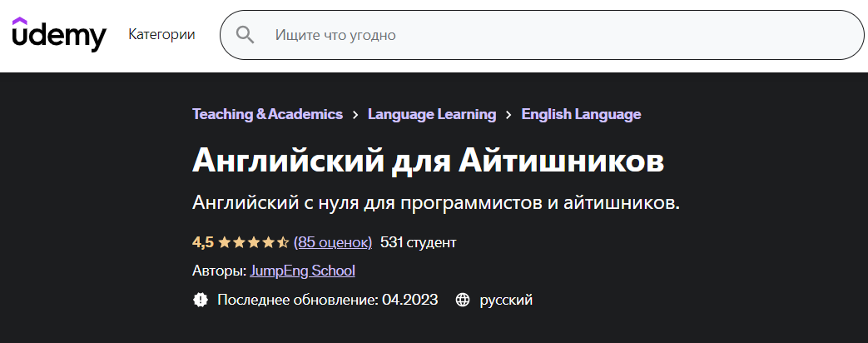The height and width of the screenshot is (343, 868).
Task: Open Language Learning breadcrumb
Action: 432,114
